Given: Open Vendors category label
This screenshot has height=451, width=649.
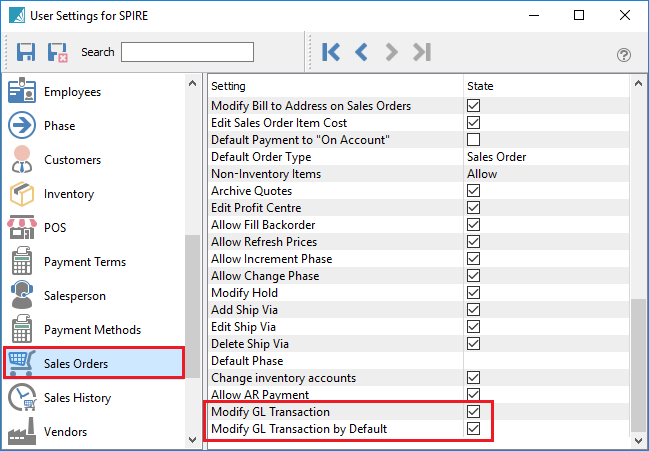Looking at the screenshot, I should (65, 432).
